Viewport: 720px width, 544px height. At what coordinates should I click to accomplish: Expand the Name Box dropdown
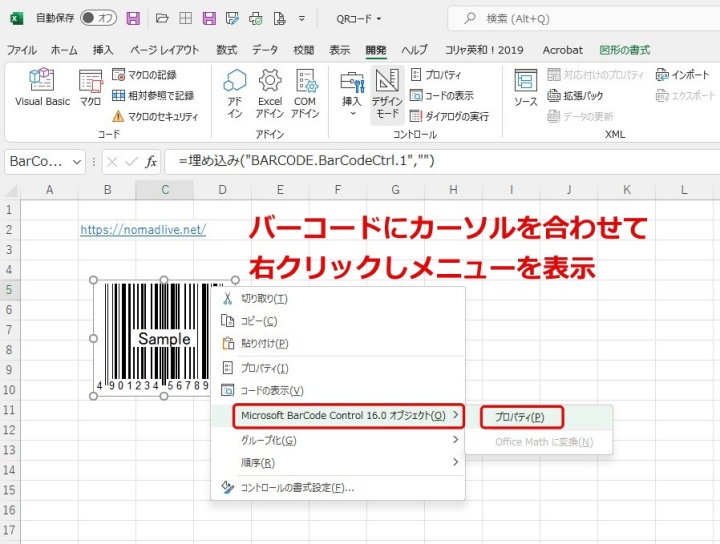click(77, 162)
